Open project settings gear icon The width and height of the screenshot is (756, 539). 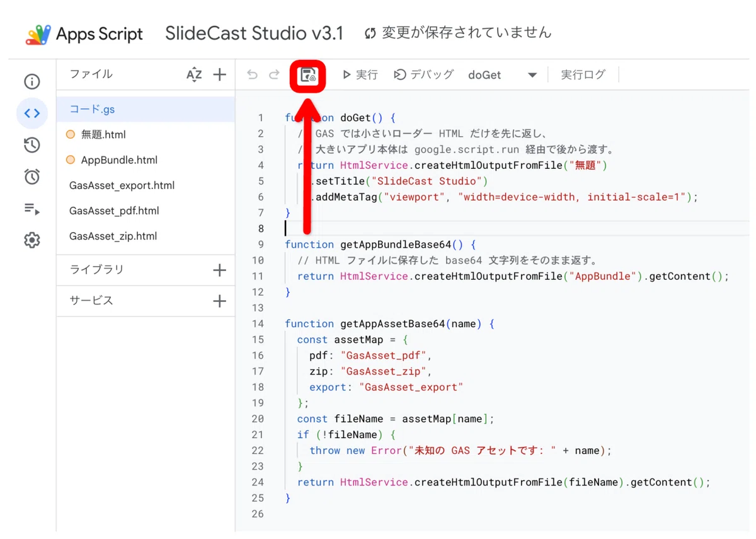(31, 240)
